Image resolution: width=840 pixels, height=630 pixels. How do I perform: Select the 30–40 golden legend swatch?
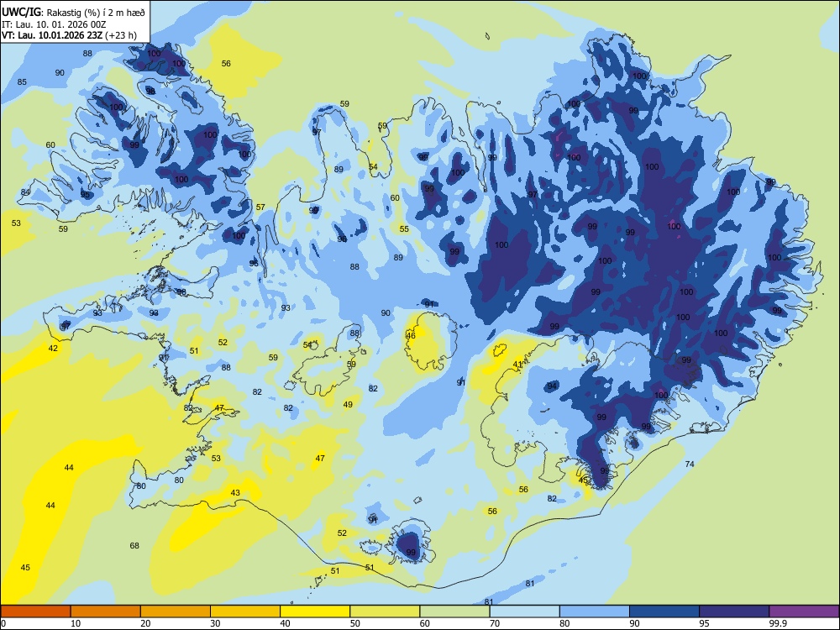pos(245,612)
